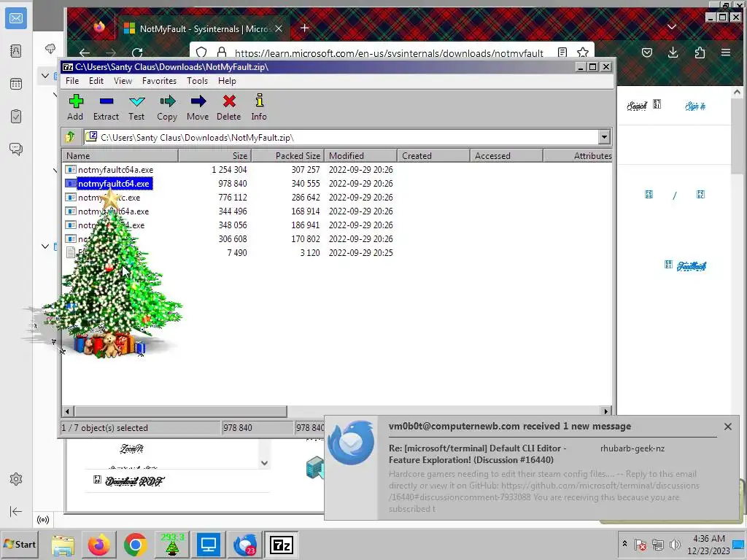Open the File menu in 7-Zip
This screenshot has height=560, width=747.
click(x=72, y=81)
